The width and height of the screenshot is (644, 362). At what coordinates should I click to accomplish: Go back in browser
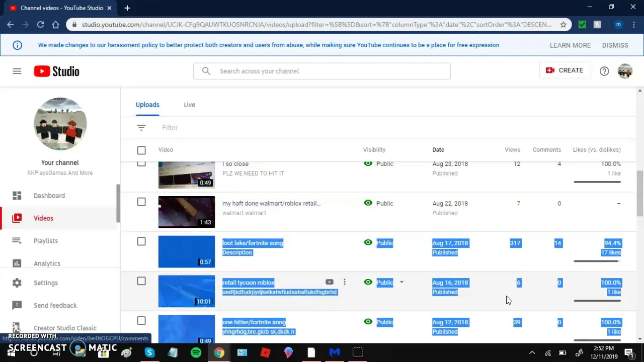[x=10, y=24]
